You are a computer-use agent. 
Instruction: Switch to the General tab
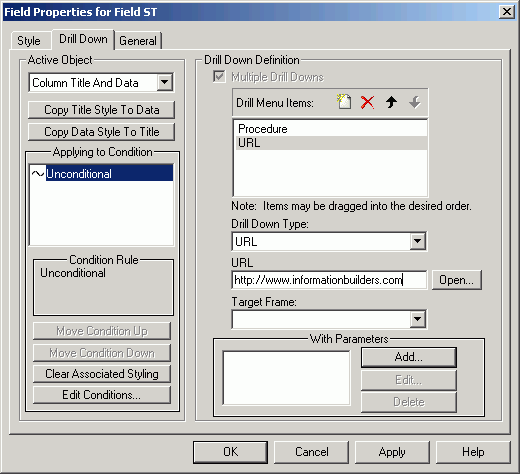[138, 41]
